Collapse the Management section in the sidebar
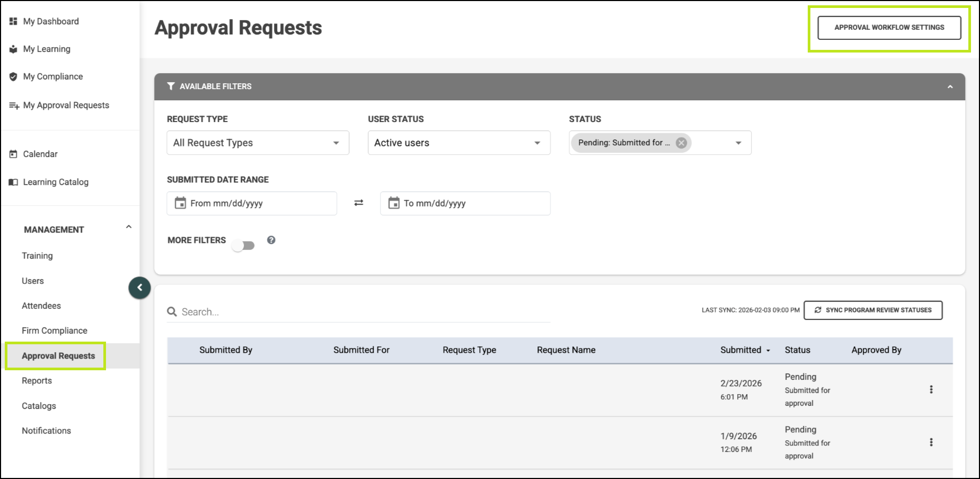 128,228
